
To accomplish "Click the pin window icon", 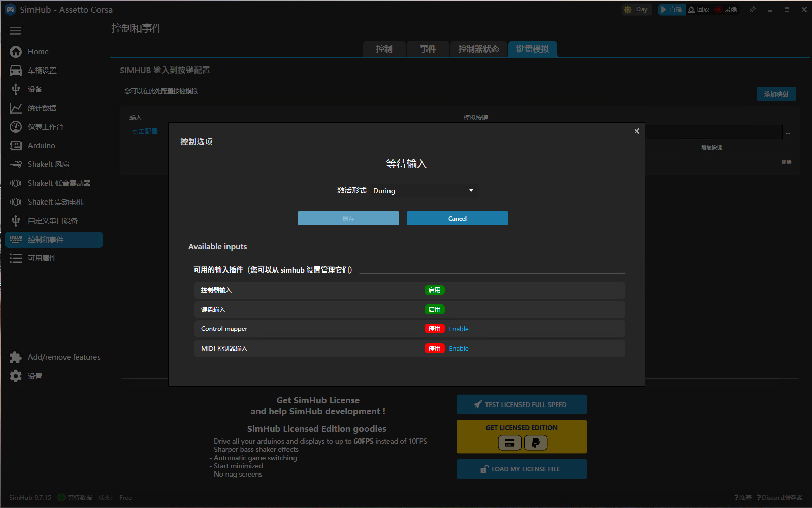I will (x=753, y=10).
